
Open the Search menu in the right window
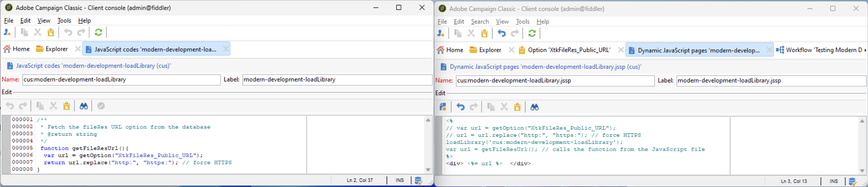pos(480,22)
